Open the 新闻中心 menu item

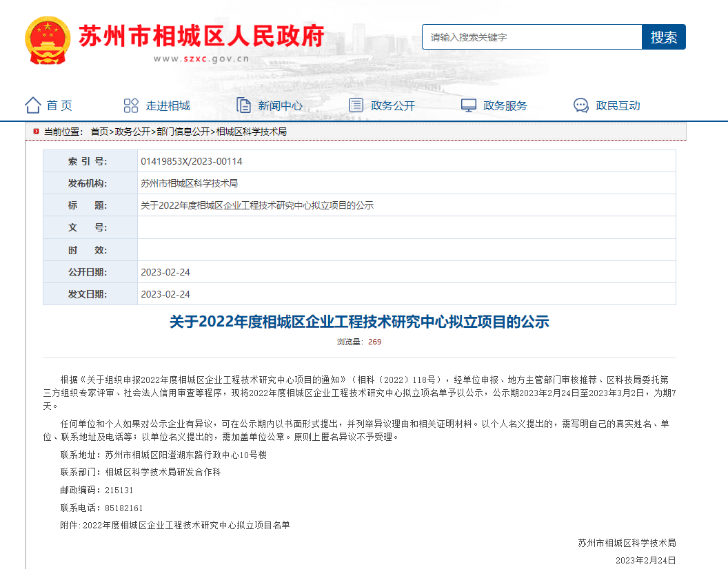[x=280, y=105]
